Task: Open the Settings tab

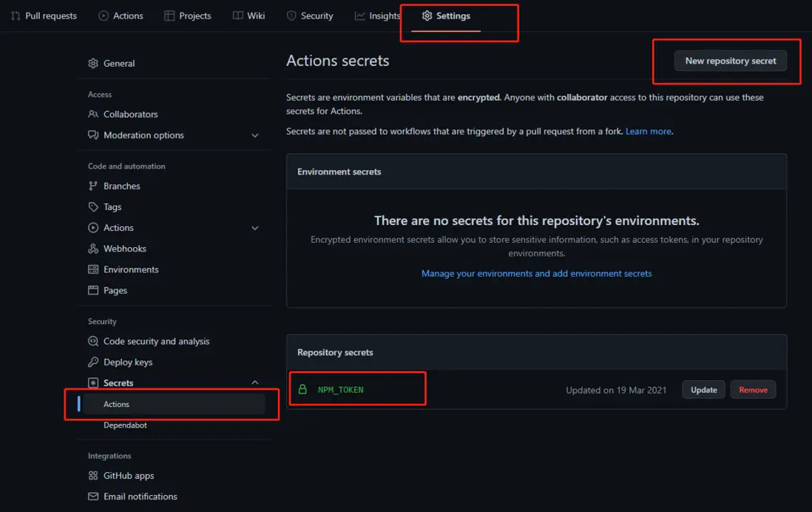Action: tap(446, 16)
